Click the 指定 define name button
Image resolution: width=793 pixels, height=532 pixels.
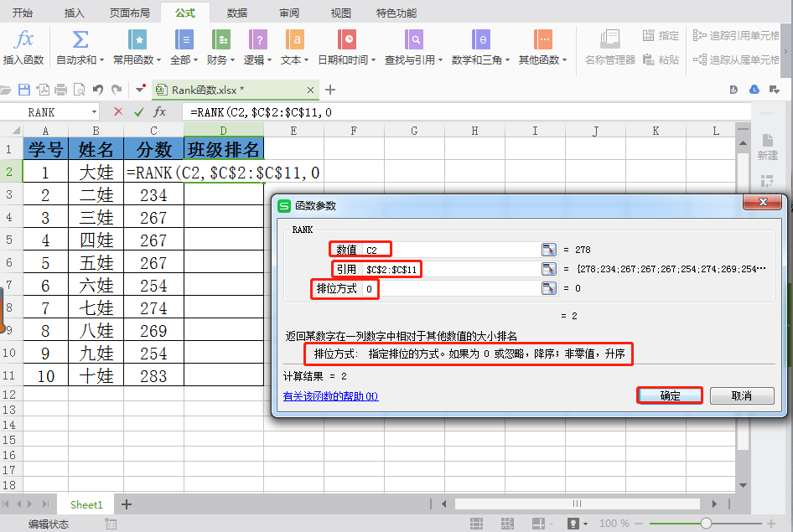tap(661, 35)
